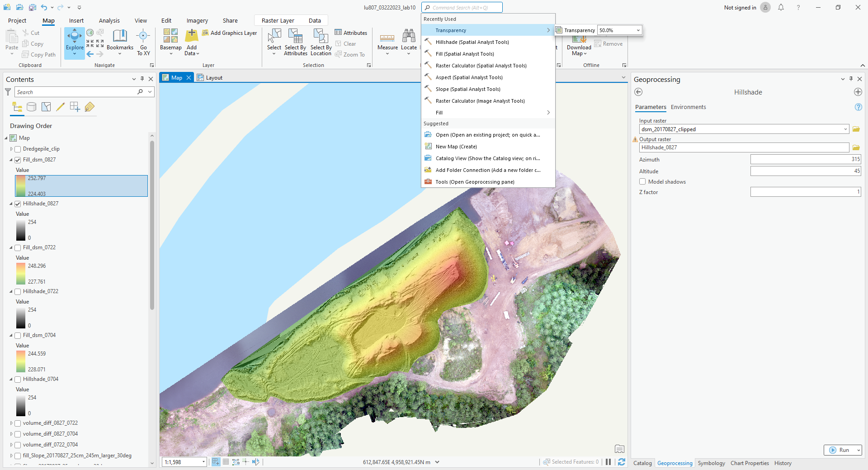The image size is (868, 470).
Task: Open the Input raster dropdown
Action: click(845, 129)
